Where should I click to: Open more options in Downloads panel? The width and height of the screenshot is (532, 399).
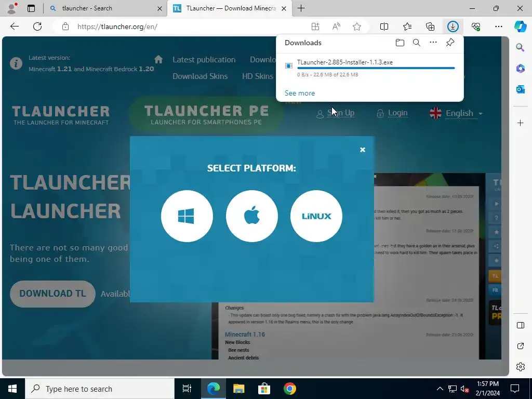433,43
